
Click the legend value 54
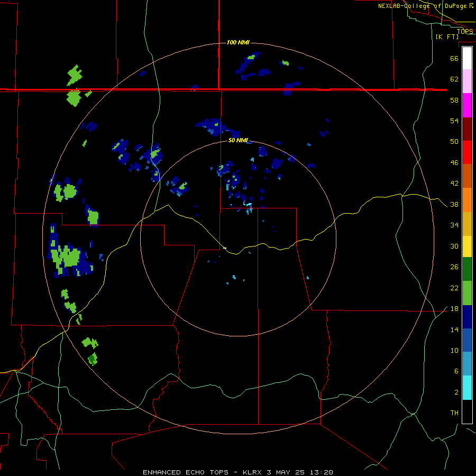tap(454, 121)
